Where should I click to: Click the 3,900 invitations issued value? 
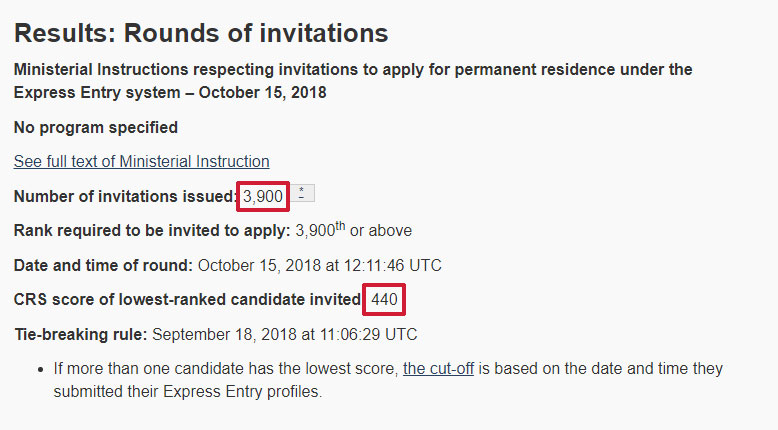click(264, 197)
